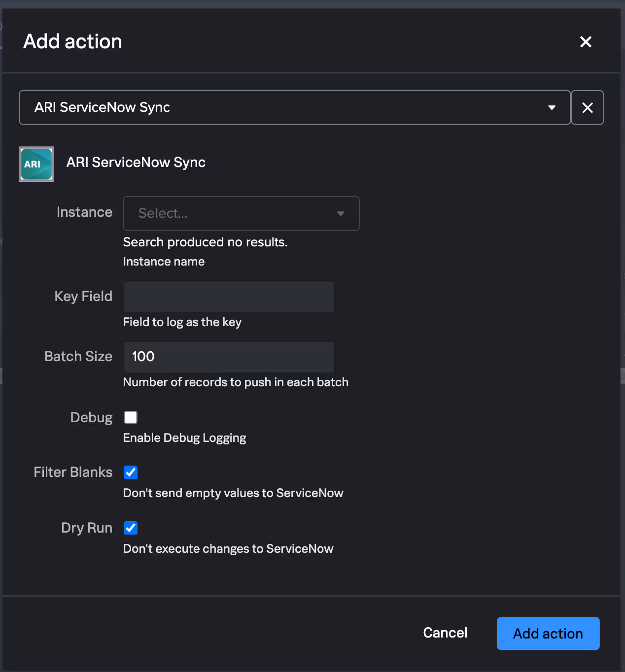Clear the selected ARI ServiceNow Sync action
The height and width of the screenshot is (672, 625).
(x=587, y=107)
